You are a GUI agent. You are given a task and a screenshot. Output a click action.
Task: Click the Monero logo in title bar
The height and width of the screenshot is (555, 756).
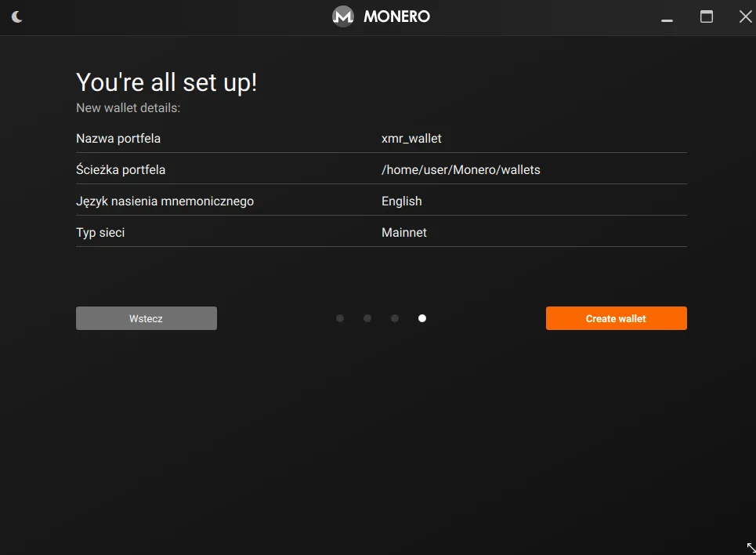(343, 16)
